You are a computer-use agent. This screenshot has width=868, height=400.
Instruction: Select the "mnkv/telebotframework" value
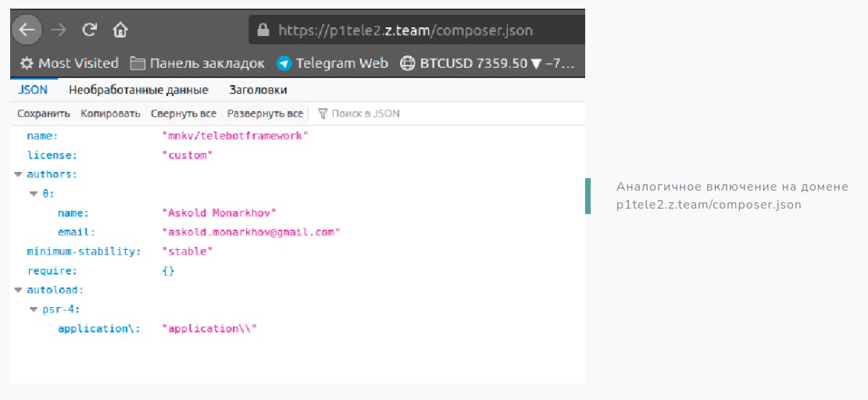pos(234,135)
